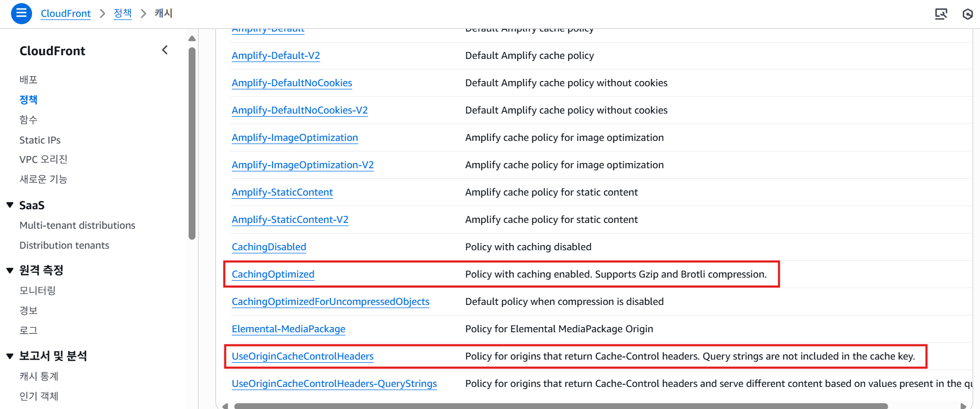Open 경보 in the sidebar
Screen dimensions: 980x409
[x=28, y=310]
